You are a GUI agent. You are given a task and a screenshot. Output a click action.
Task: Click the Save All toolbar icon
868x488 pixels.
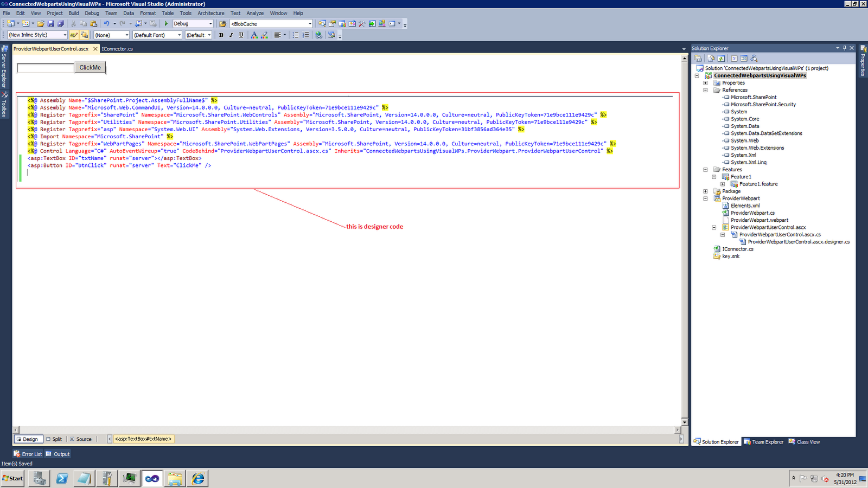coord(60,24)
